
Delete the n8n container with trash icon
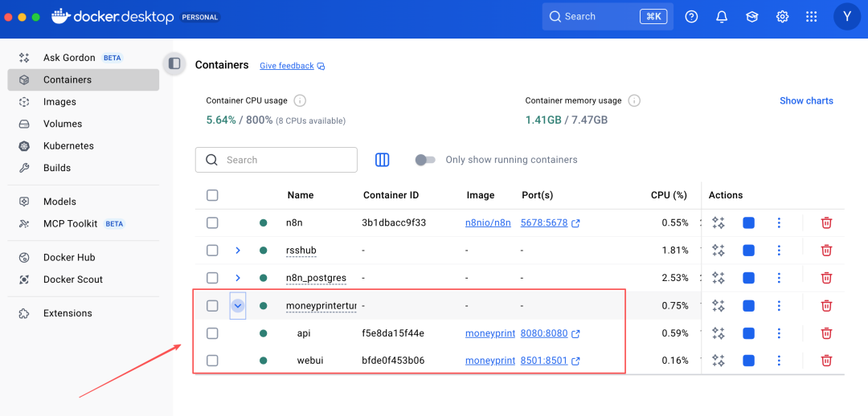click(x=826, y=223)
